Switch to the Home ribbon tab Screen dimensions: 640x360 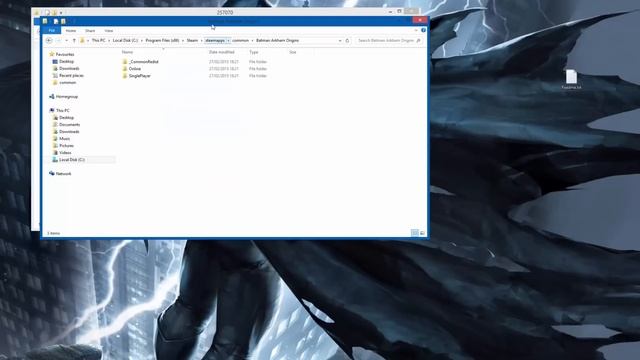pyautogui.click(x=71, y=31)
